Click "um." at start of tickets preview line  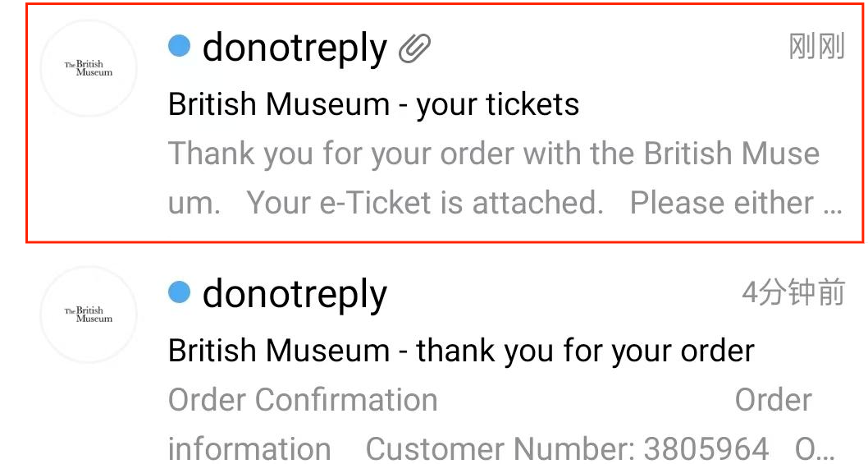click(194, 203)
